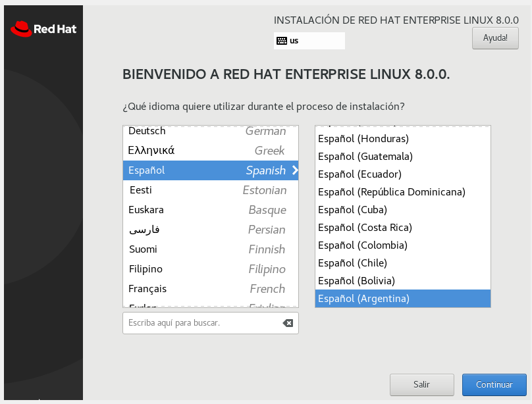The height and width of the screenshot is (404, 532).
Task: Click the keyboard layout icon beside us
Action: (x=282, y=41)
